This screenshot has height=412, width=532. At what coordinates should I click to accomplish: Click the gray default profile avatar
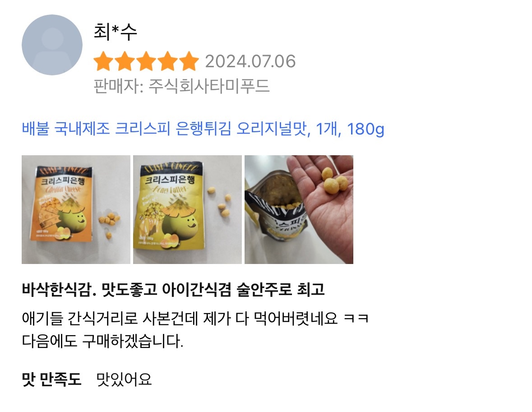(52, 45)
